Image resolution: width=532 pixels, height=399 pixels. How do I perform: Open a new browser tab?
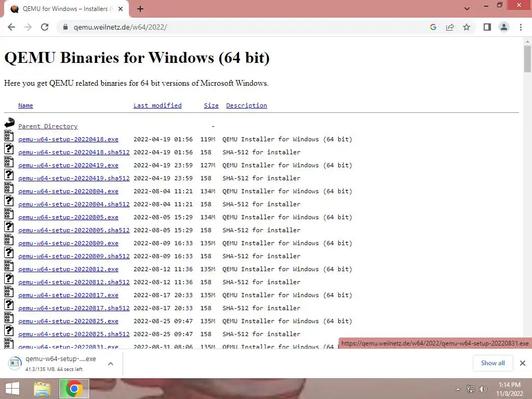click(x=140, y=9)
